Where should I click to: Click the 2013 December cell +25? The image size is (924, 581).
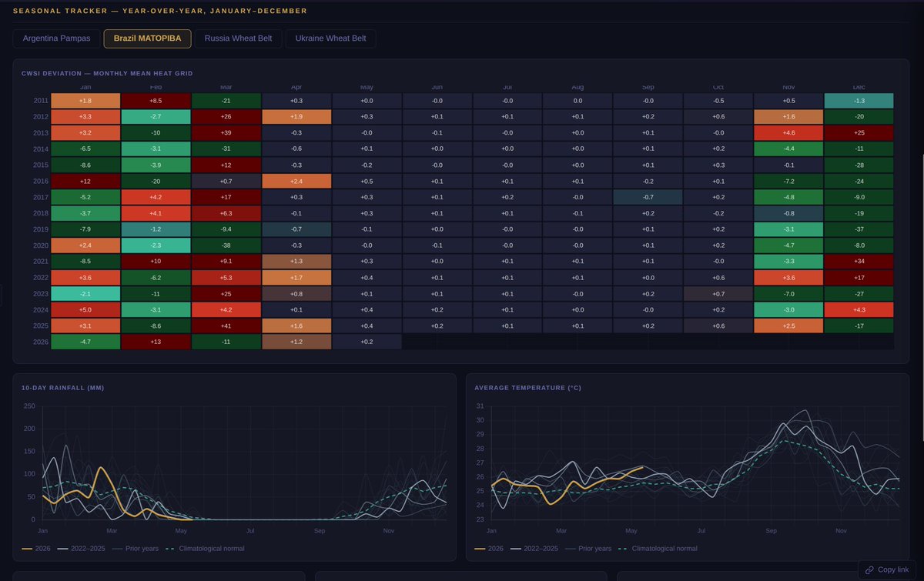click(x=859, y=133)
